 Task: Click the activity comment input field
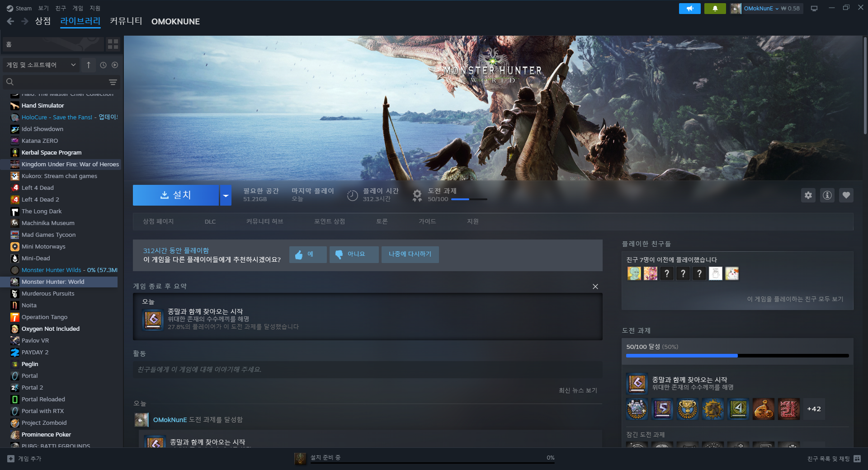[x=367, y=369]
